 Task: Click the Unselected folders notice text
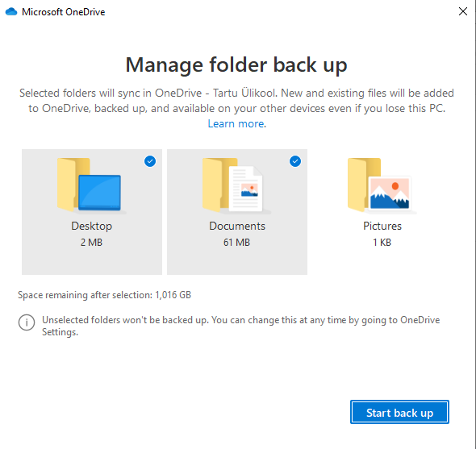coord(240,326)
